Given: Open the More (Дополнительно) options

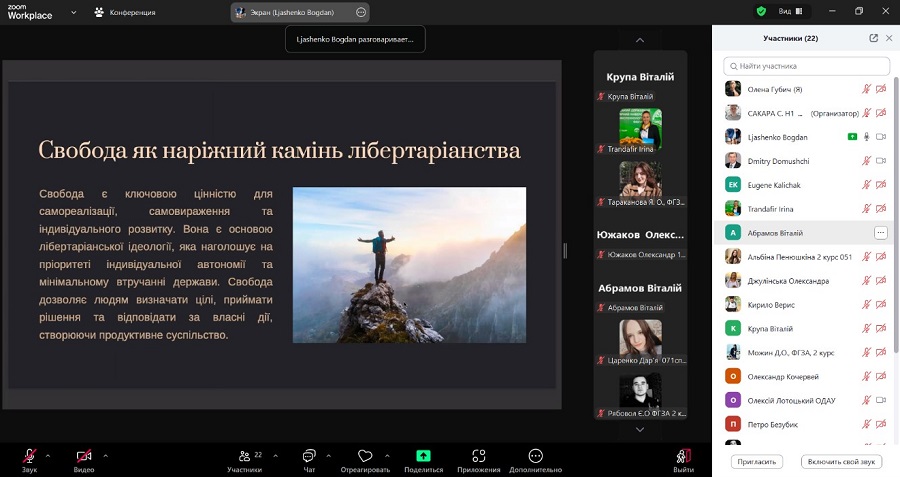Looking at the screenshot, I should click(535, 456).
